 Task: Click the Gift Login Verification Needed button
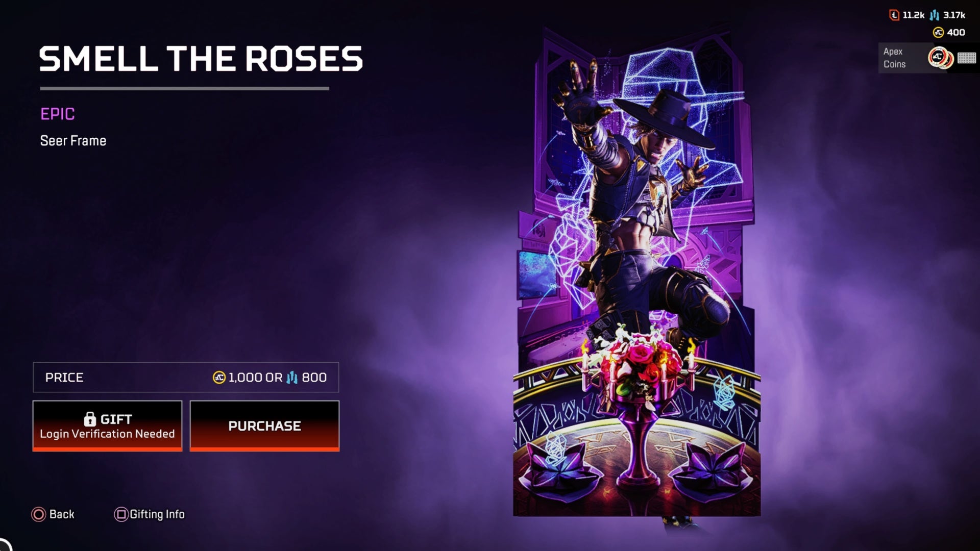(x=107, y=426)
